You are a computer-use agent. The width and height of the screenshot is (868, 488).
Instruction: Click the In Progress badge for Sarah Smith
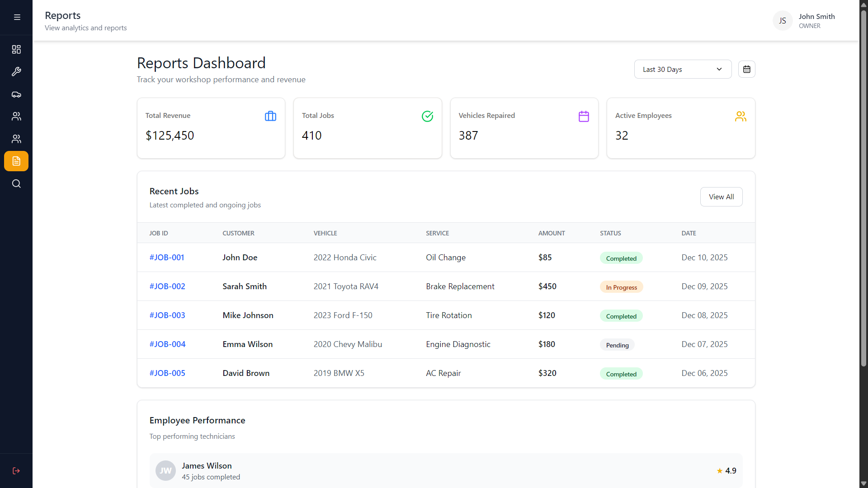[x=621, y=286]
